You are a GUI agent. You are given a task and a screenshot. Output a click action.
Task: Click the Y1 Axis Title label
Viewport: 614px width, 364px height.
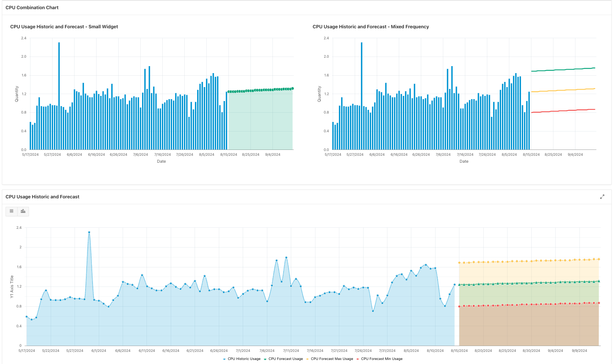pos(12,286)
